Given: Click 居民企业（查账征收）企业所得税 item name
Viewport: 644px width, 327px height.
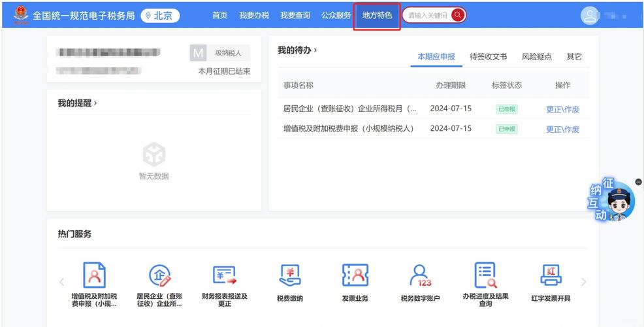Looking at the screenshot, I should tap(350, 109).
